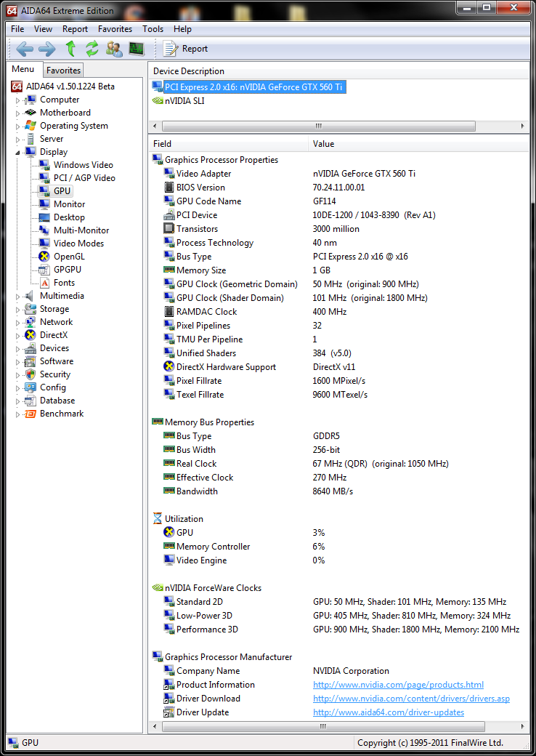
Task: Click the Back arrow toolbar icon
Action: point(25,49)
